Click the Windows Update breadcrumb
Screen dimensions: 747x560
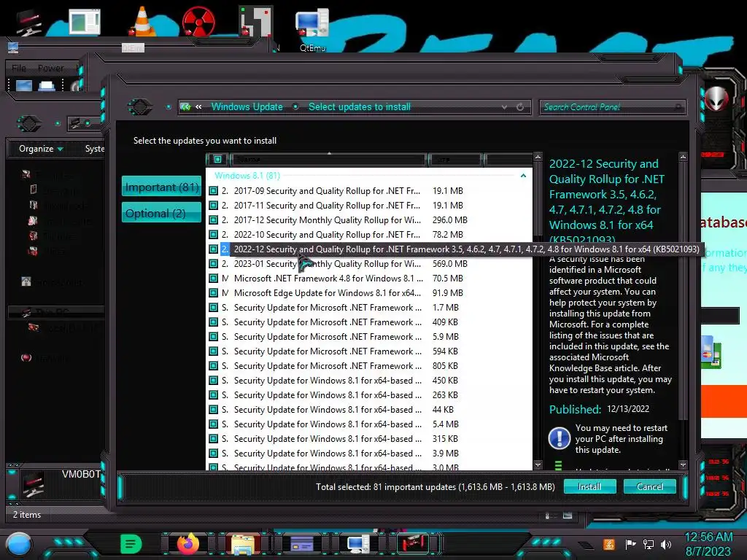(x=247, y=107)
